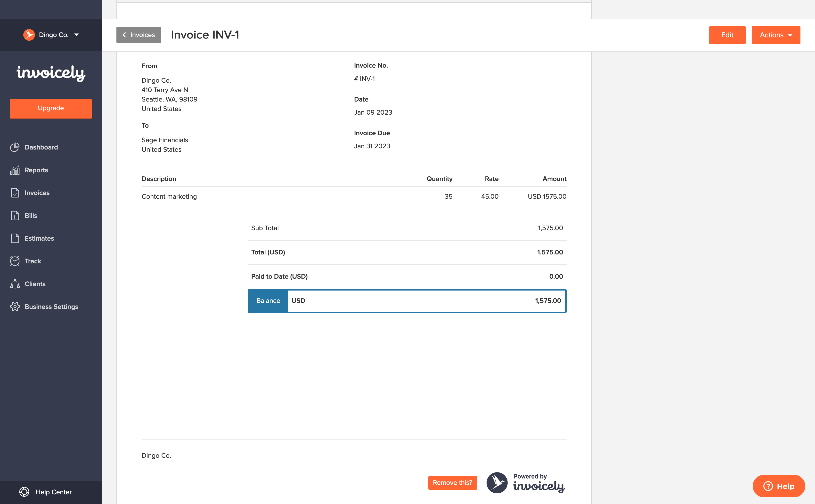Click the Invoicely logo in sidebar
The width and height of the screenshot is (815, 504).
51,73
